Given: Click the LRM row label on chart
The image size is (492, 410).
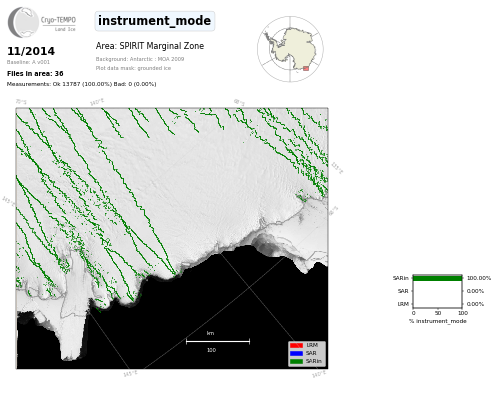Looking at the screenshot, I should click(403, 304).
